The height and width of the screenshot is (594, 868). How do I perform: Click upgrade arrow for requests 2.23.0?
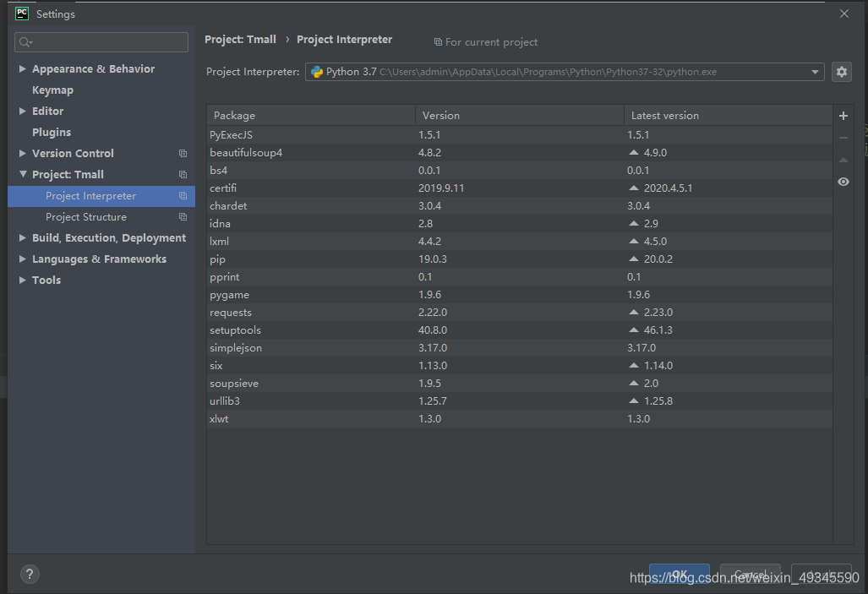pos(634,312)
